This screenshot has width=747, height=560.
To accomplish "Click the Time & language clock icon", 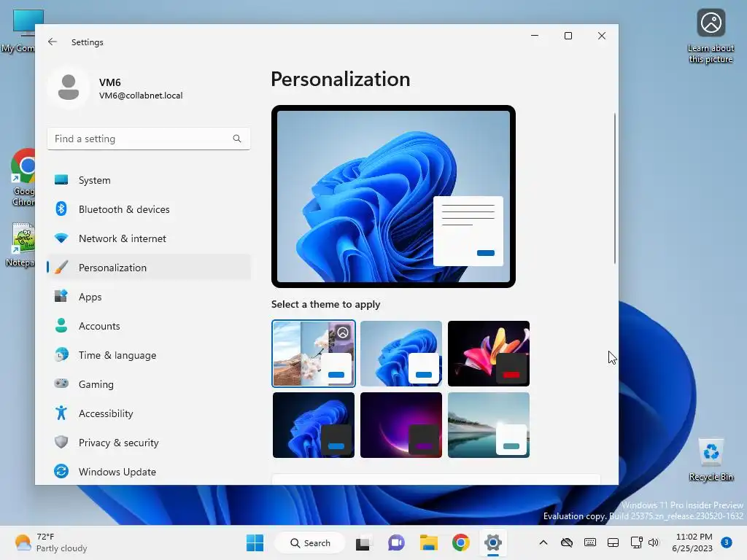I will [x=61, y=355].
